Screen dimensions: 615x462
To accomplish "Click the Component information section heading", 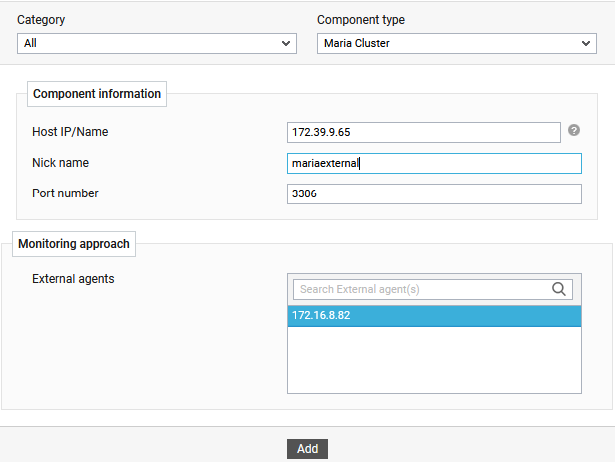I will tap(97, 94).
